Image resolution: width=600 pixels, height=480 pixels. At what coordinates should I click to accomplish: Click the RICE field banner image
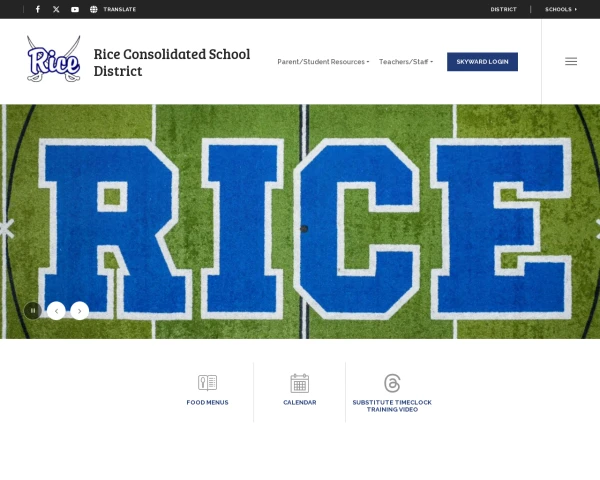[300, 221]
